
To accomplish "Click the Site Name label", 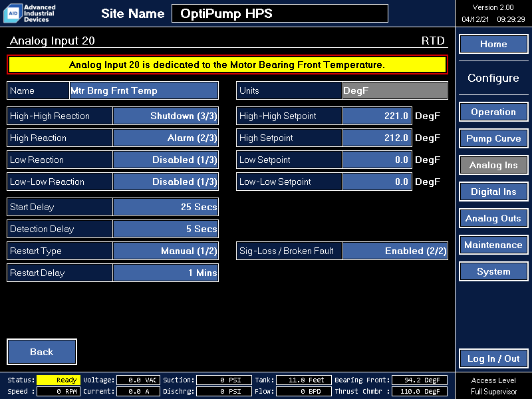I will coord(132,13).
